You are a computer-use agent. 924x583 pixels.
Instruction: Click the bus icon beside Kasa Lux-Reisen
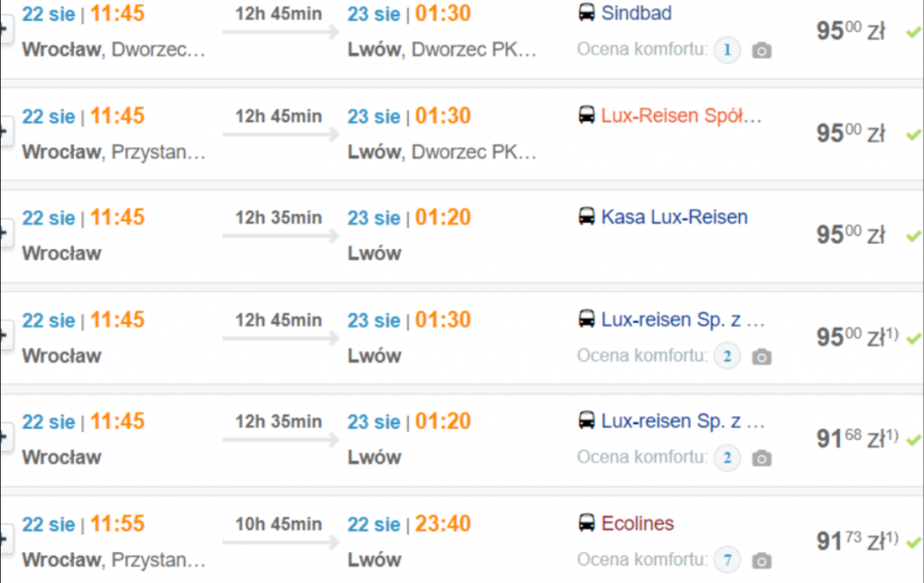point(587,217)
